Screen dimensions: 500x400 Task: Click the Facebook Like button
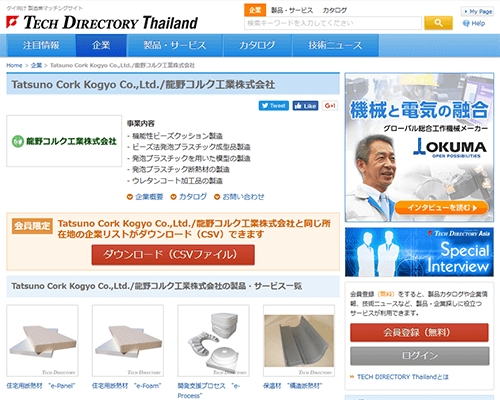click(305, 106)
